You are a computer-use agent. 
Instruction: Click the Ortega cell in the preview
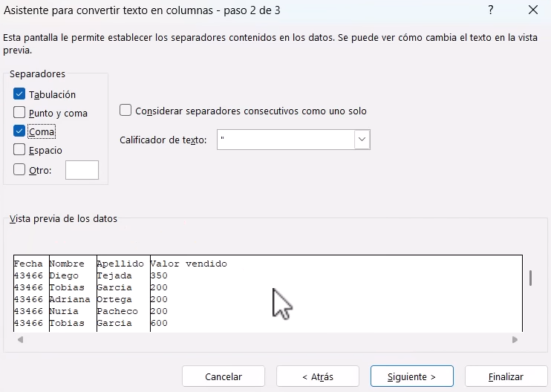pos(114,299)
